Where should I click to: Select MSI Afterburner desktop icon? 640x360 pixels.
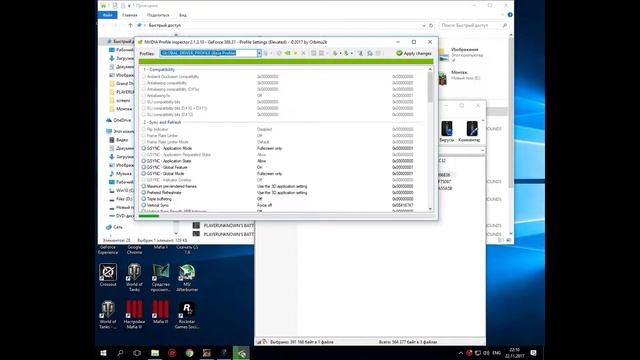click(x=187, y=278)
